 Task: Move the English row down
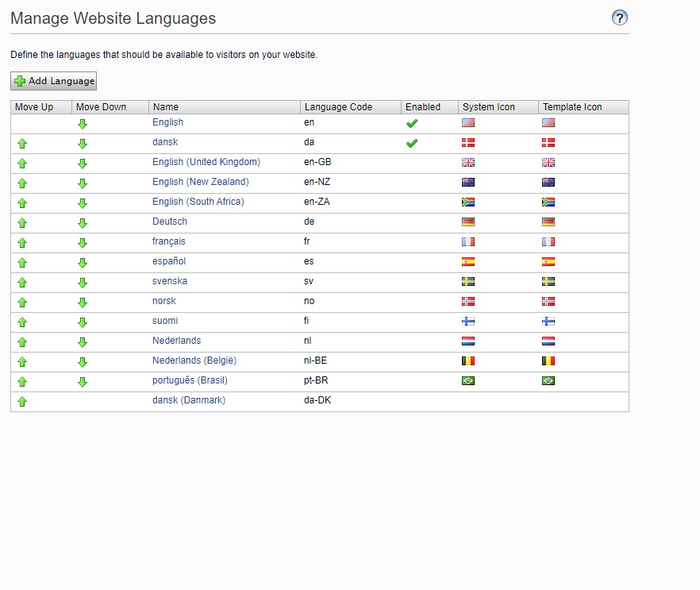click(83, 124)
